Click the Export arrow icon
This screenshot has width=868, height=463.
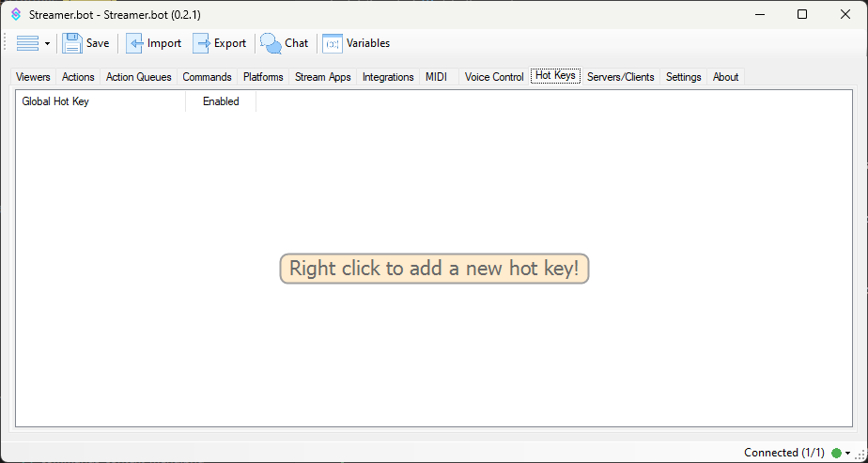click(x=202, y=43)
